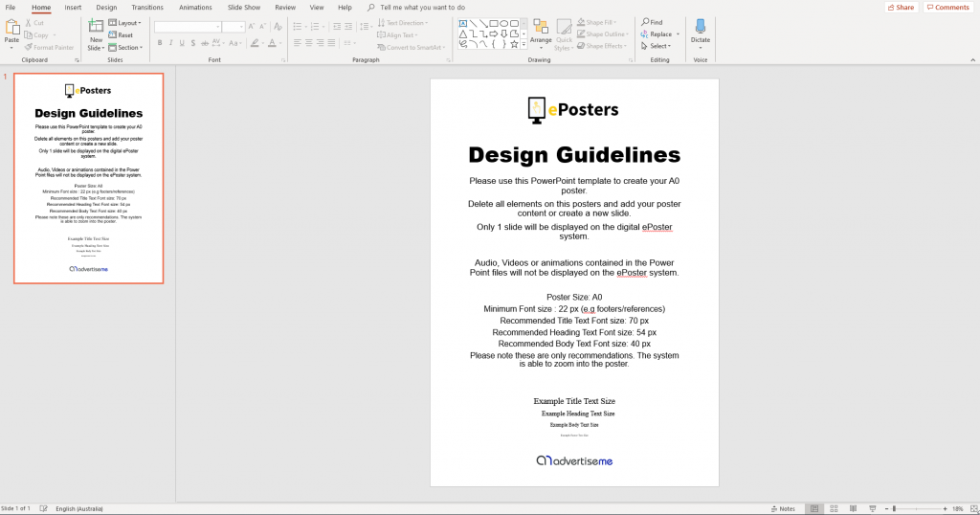
Task: Open the File tab
Action: (11, 8)
